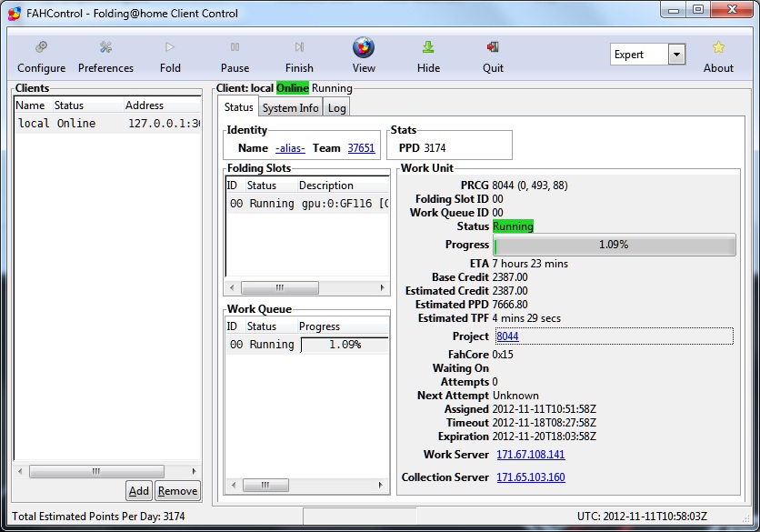
Task: Click the Work Queue horizontal scrollbar thumb
Action: pos(265,485)
